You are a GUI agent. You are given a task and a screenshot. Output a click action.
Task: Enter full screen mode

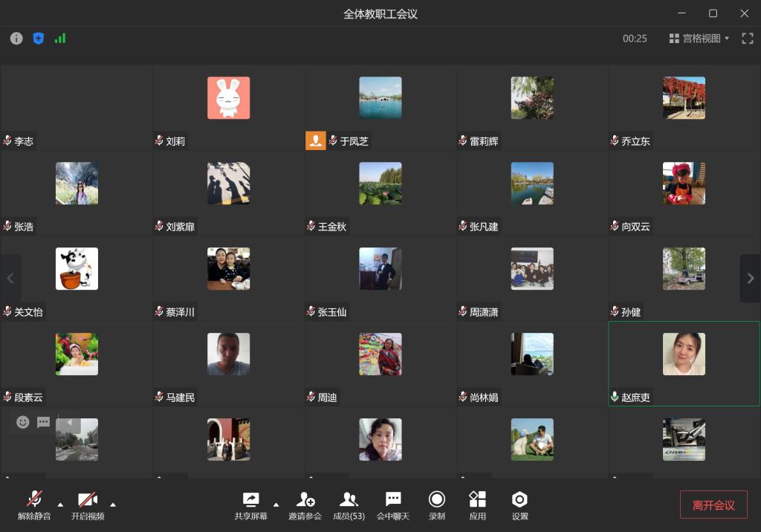click(x=748, y=39)
